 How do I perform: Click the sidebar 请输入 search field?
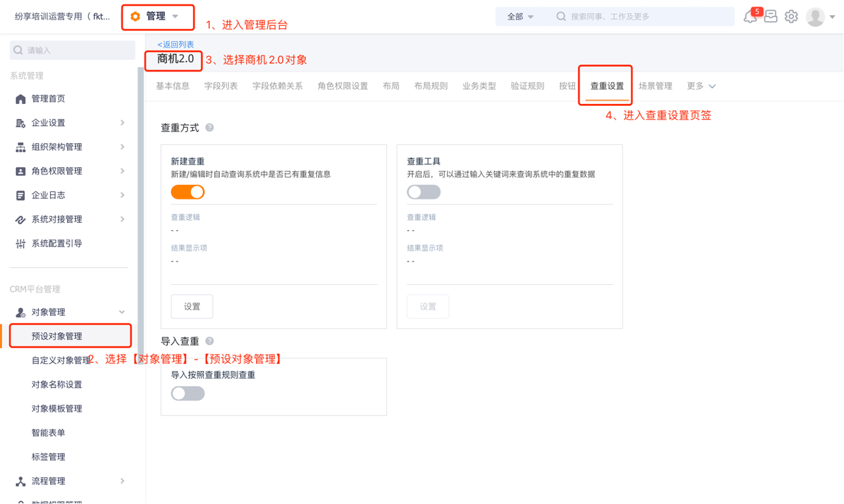tap(73, 51)
